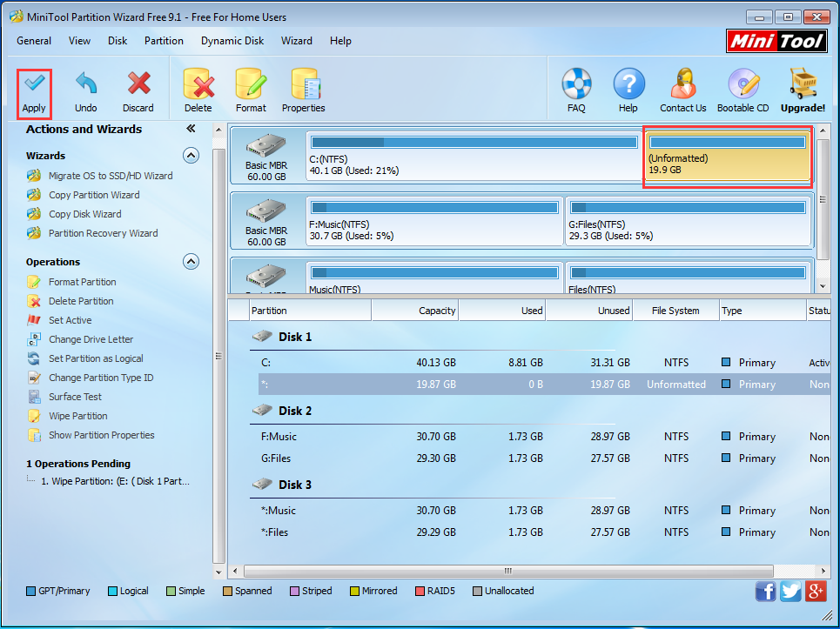Start Migrate OS to SSD/HD Wizard
Screen dimensions: 840x629
pyautogui.click(x=99, y=176)
